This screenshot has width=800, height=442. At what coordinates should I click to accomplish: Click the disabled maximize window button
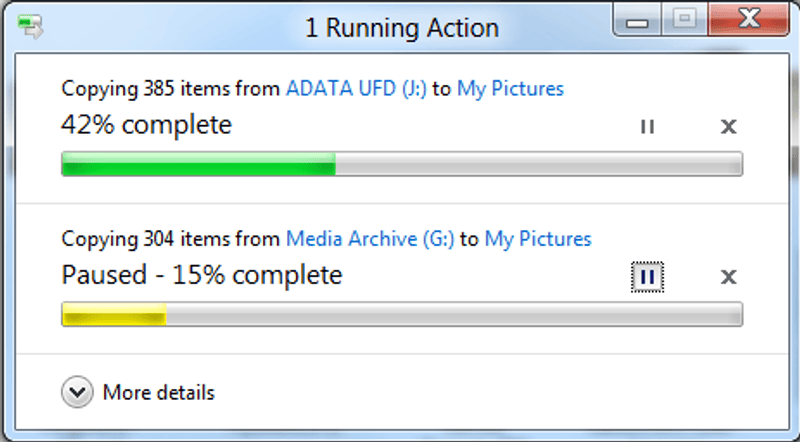(x=684, y=21)
